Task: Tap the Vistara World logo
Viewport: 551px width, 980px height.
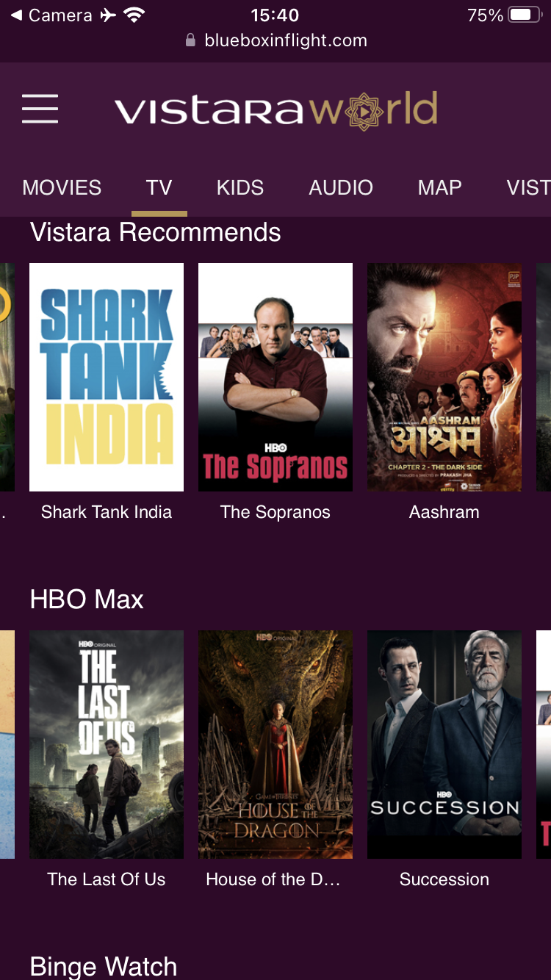Action: [276, 110]
